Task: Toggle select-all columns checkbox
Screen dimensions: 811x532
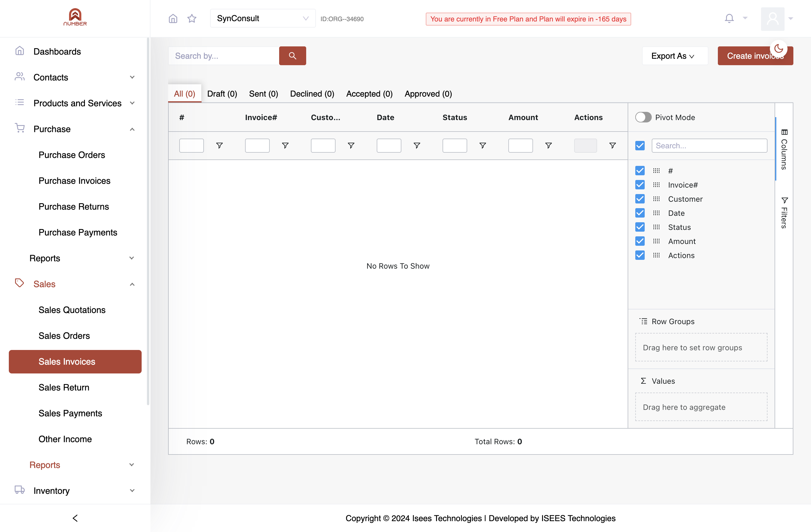Action: 640,145
